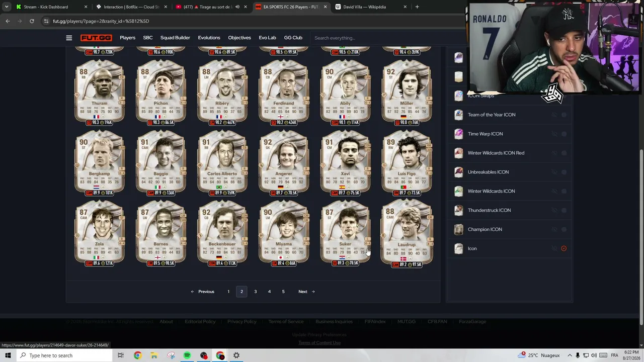
Task: Click the Windows taskbar search box
Action: (64, 355)
